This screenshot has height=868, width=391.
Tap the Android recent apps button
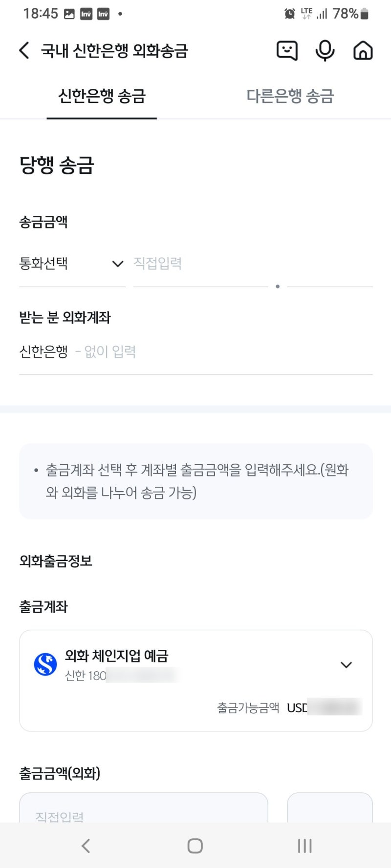304,846
